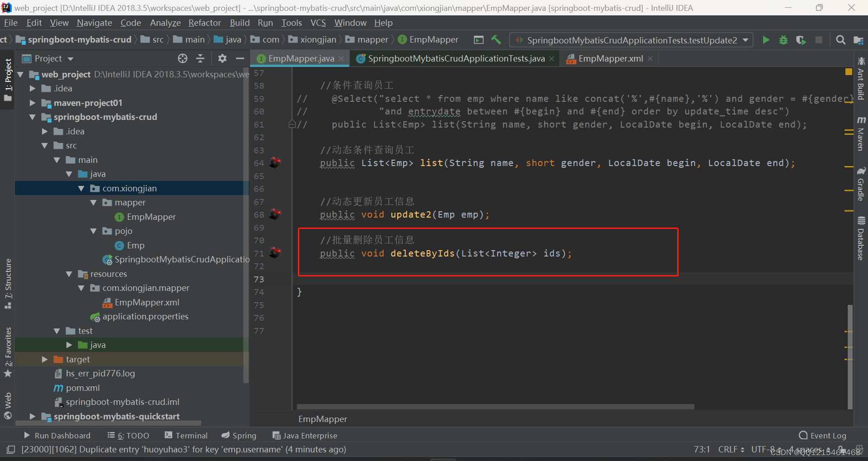Toggle the Spring tool window

239,435
